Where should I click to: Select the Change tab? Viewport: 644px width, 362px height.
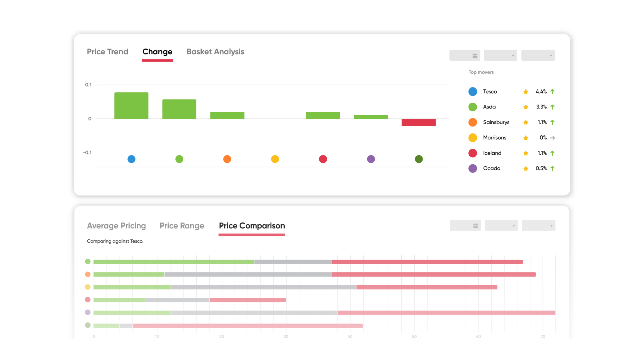(x=157, y=52)
